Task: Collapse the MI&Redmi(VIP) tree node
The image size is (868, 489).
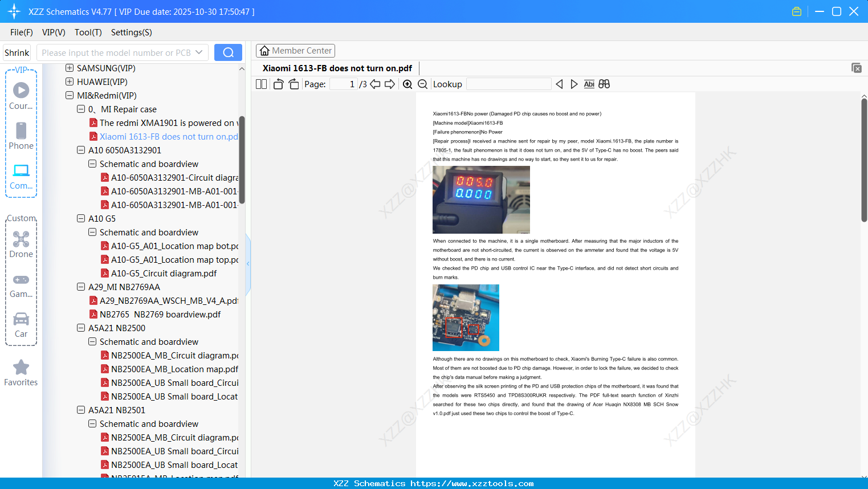Action: [70, 96]
